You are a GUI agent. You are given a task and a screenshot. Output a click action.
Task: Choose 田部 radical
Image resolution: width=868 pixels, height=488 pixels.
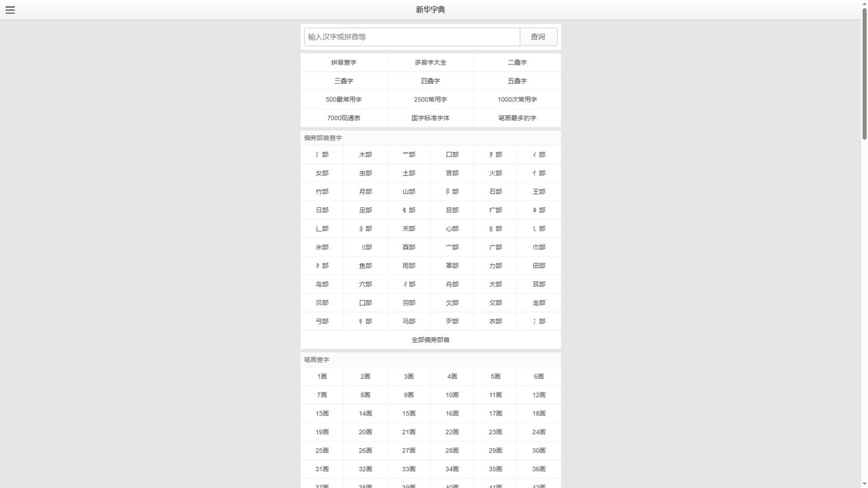point(539,266)
